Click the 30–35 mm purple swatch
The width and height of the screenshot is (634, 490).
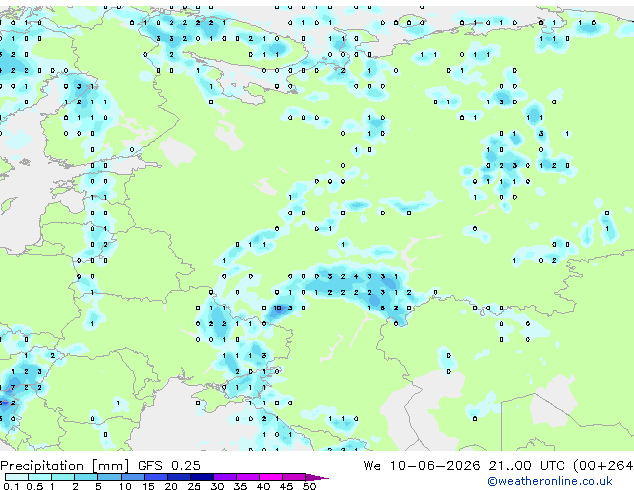point(224,477)
